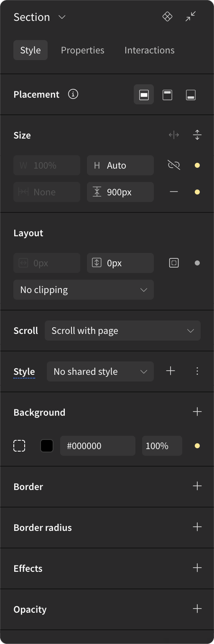Click the horizontal fit-width icon in Size

click(x=174, y=135)
